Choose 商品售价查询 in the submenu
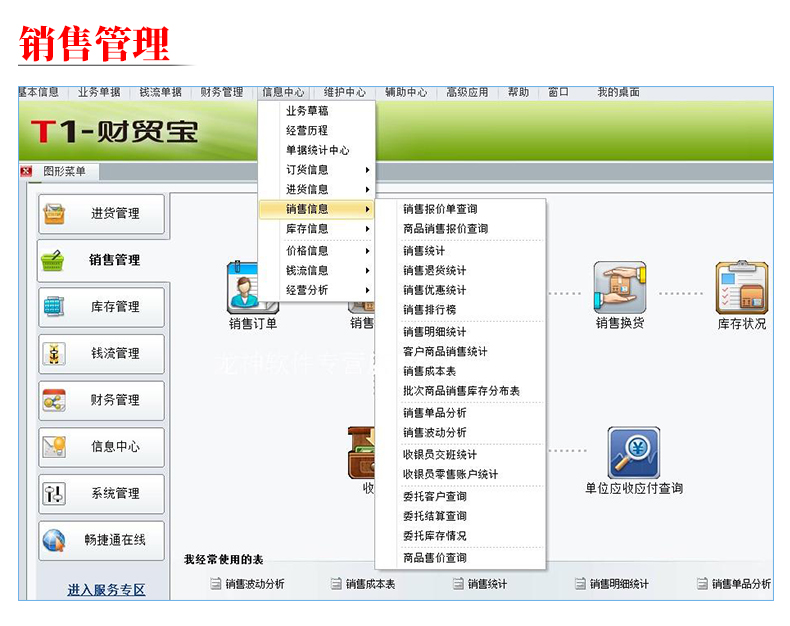 click(x=460, y=558)
